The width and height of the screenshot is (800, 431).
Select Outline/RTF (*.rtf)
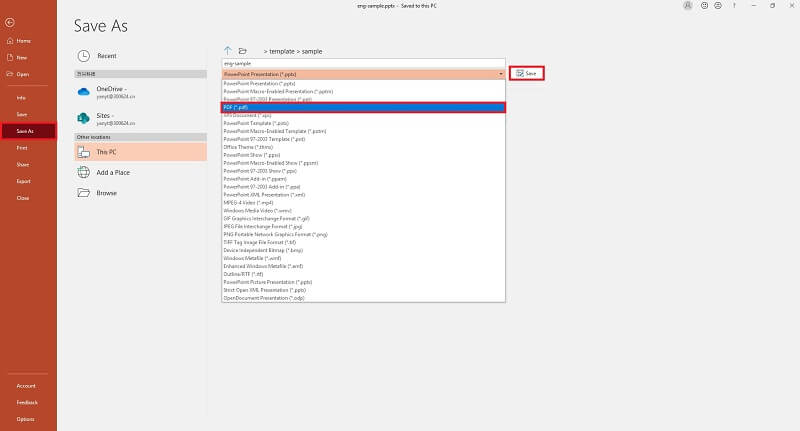(x=363, y=274)
